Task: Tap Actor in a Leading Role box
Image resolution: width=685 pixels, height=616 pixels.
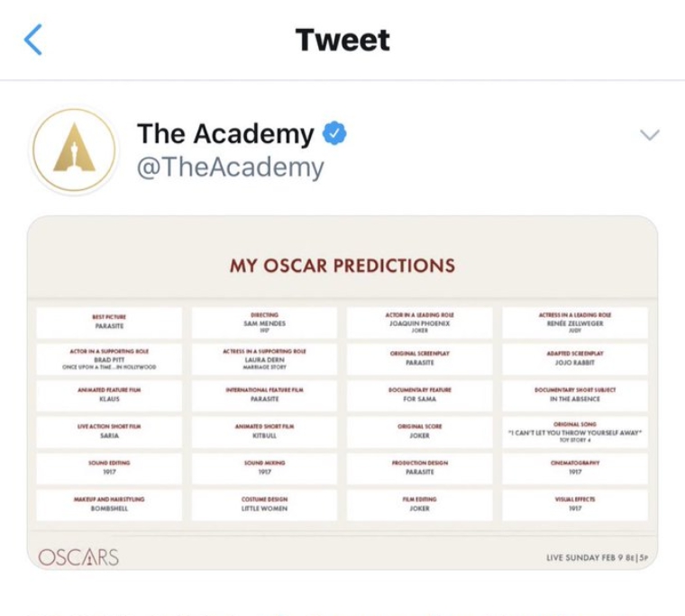Action: [419, 322]
